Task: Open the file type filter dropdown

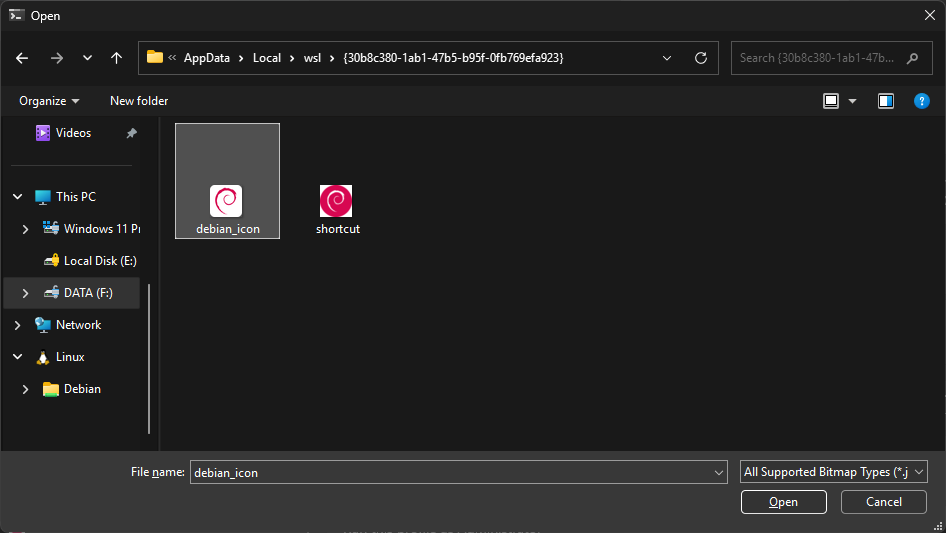Action: pyautogui.click(x=834, y=472)
